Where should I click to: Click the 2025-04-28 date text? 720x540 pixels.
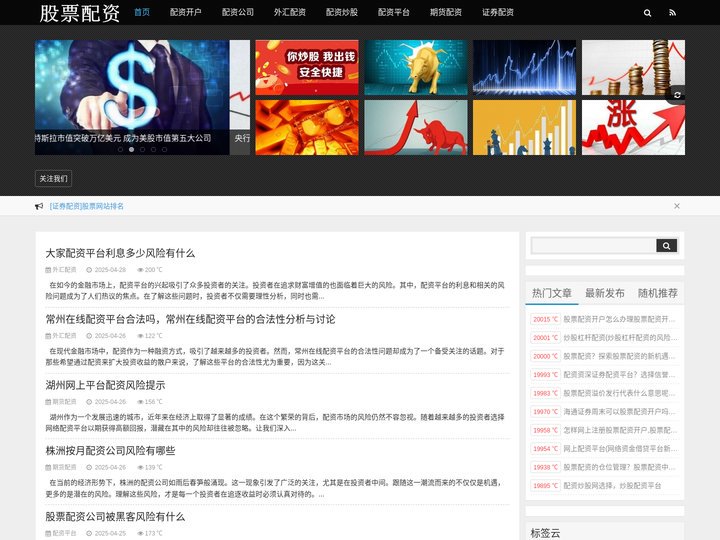pyautogui.click(x=110, y=270)
